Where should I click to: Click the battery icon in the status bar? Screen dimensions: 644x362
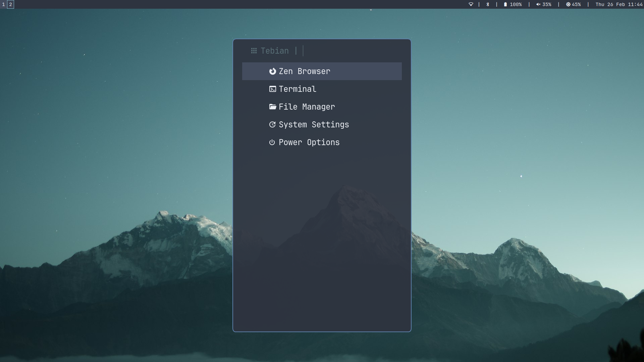click(505, 4)
